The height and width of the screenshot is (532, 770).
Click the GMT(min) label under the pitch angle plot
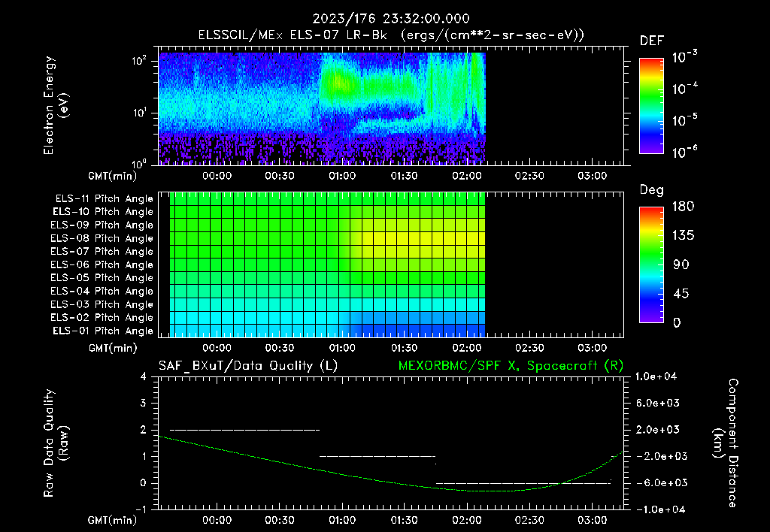[x=113, y=348]
